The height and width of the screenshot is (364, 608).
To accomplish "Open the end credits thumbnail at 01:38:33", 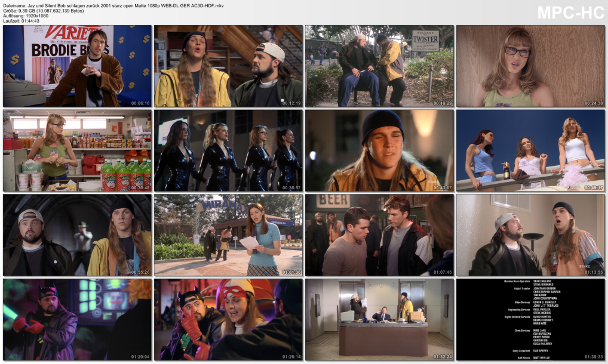I will coord(530,319).
